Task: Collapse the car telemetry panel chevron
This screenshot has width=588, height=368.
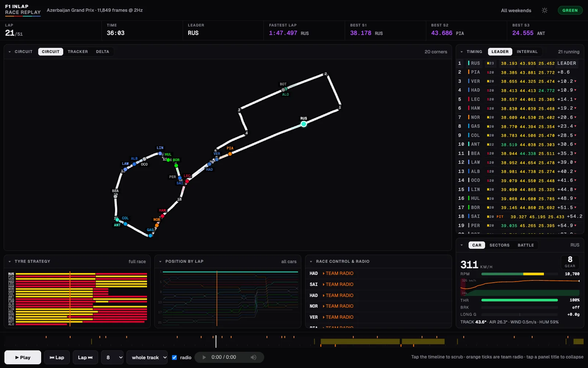Action: 462,245
